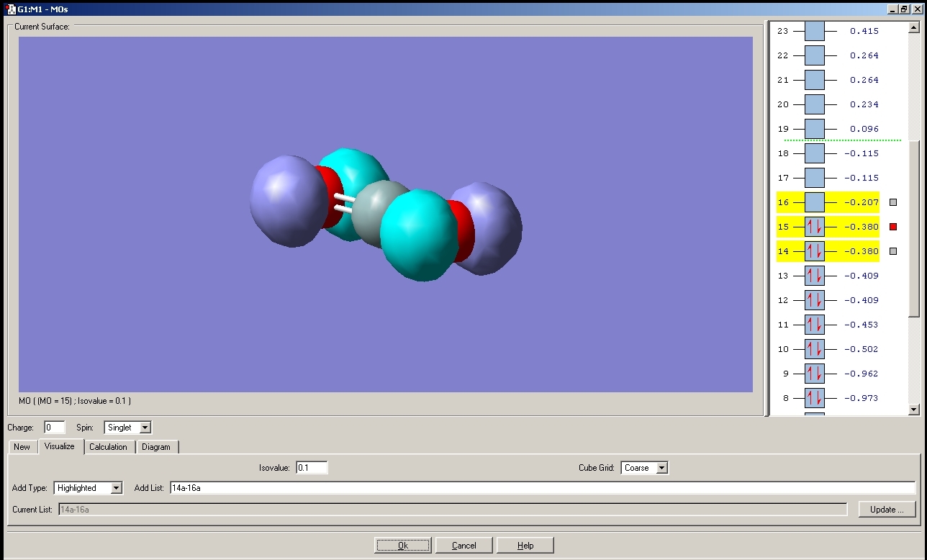Viewport: 927px width, 560px height.
Task: Toggle gray surface marker for MO 14
Action: click(x=893, y=251)
